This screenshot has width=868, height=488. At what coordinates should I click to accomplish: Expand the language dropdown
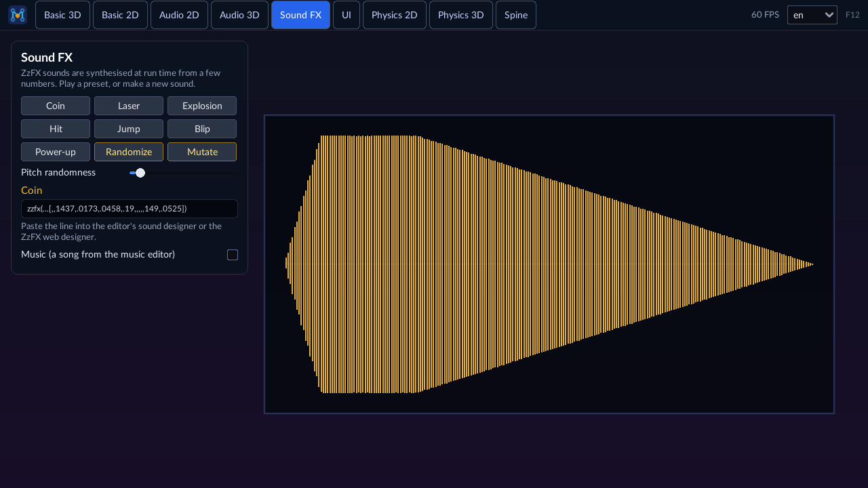[x=812, y=15]
